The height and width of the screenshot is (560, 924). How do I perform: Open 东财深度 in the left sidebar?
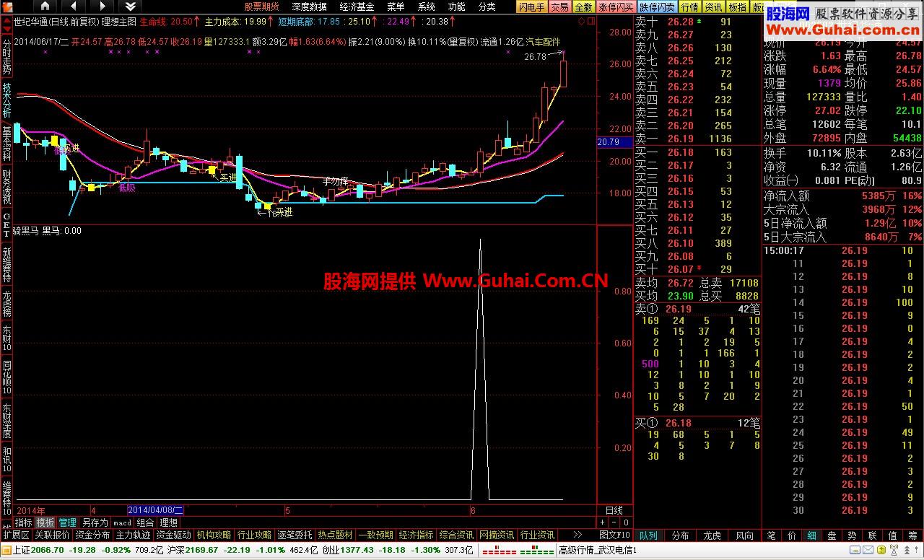(x=6, y=419)
